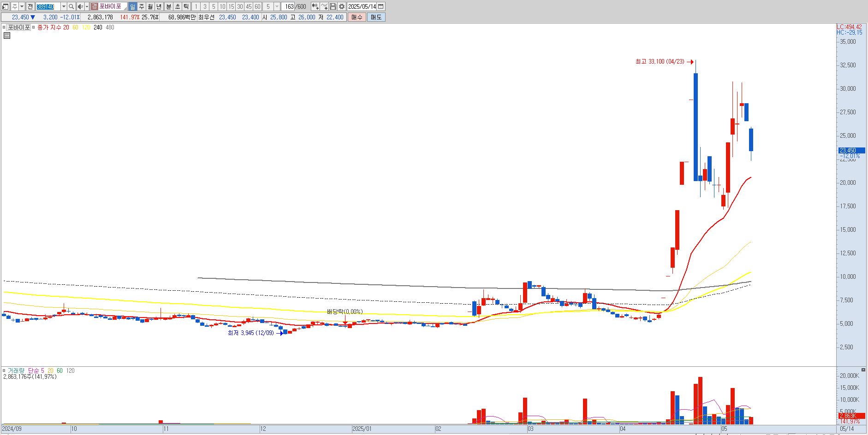Click the bar count field showing 163
Viewport: 868px width, 435px height.
288,6
